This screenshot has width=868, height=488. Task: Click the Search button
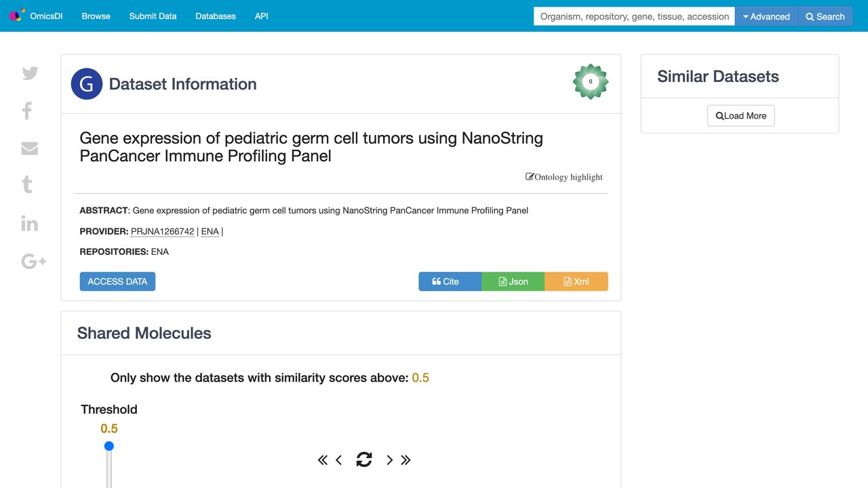pyautogui.click(x=825, y=16)
